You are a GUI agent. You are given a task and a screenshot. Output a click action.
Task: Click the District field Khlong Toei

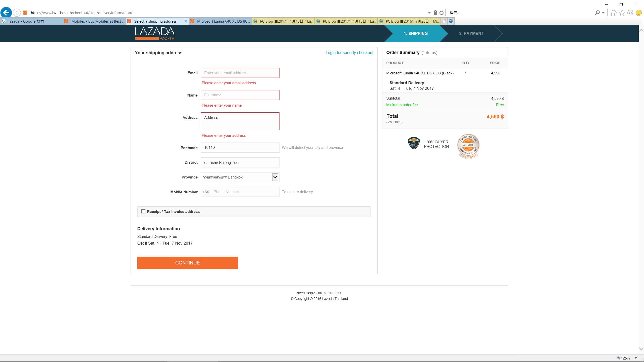(240, 162)
